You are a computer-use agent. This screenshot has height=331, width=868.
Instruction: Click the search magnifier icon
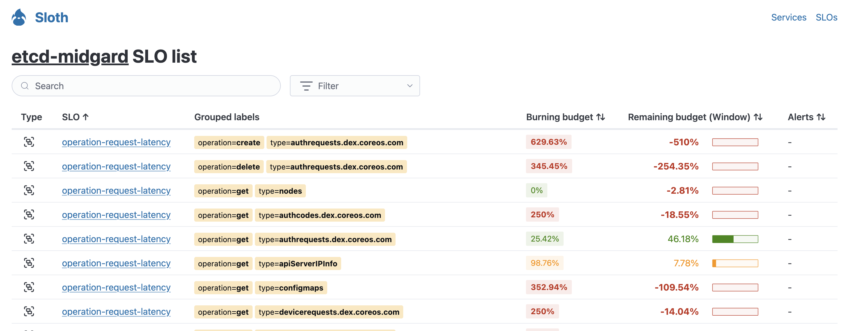pyautogui.click(x=24, y=86)
